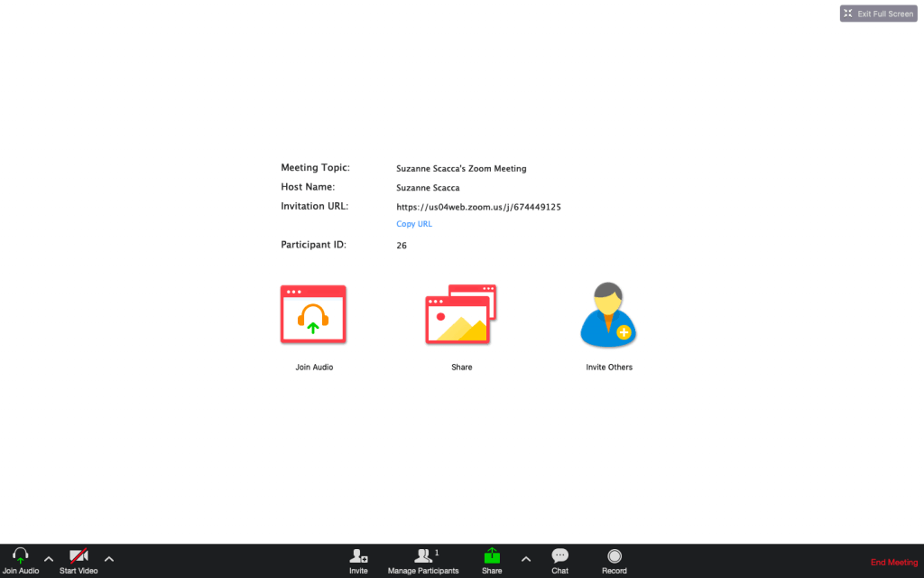Viewport: 924px width, 578px height.
Task: Expand video options arrow beside Start Video
Action: click(109, 558)
